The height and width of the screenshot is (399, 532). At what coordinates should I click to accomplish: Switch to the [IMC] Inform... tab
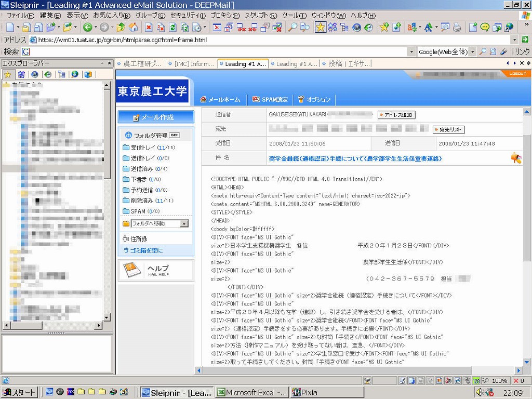192,64
